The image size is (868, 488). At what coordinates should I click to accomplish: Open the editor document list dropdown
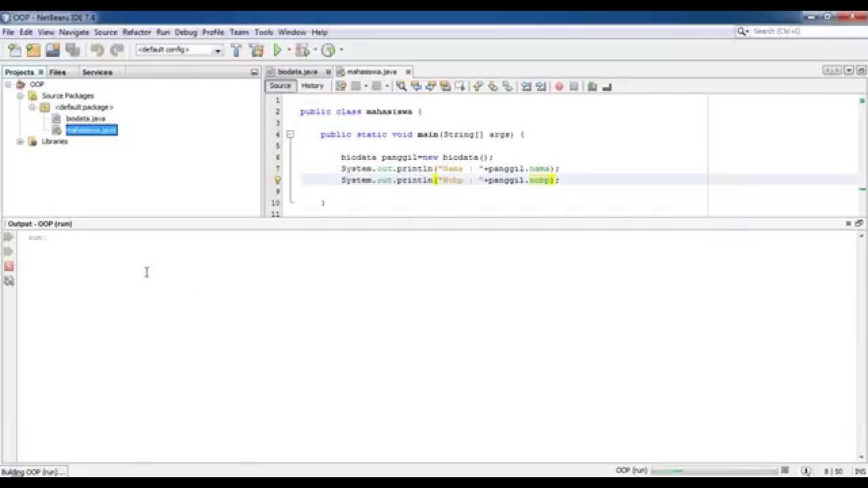tap(849, 70)
